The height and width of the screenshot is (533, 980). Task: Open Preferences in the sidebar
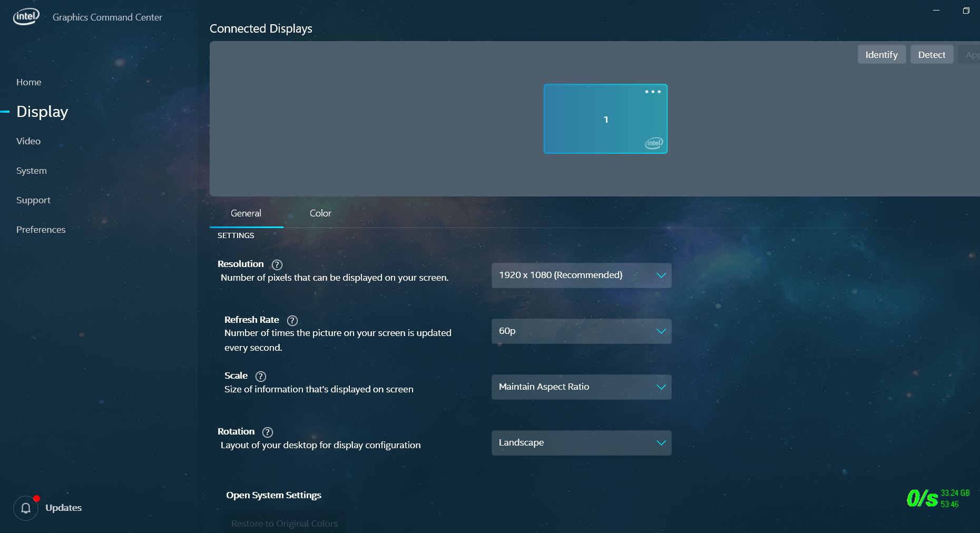coord(41,230)
